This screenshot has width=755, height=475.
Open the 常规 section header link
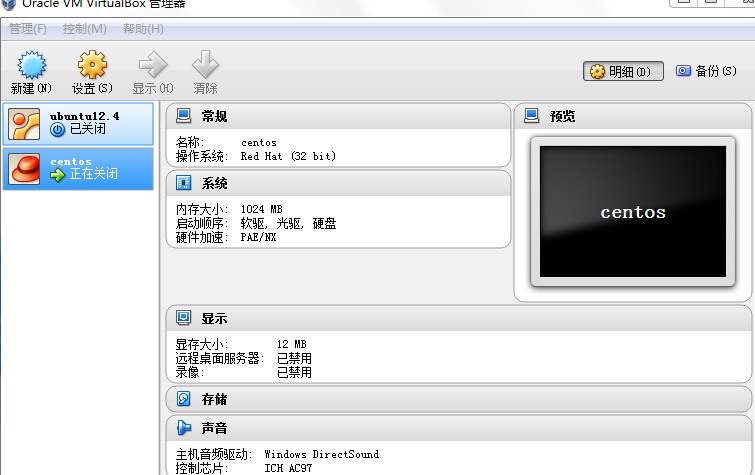click(x=214, y=116)
